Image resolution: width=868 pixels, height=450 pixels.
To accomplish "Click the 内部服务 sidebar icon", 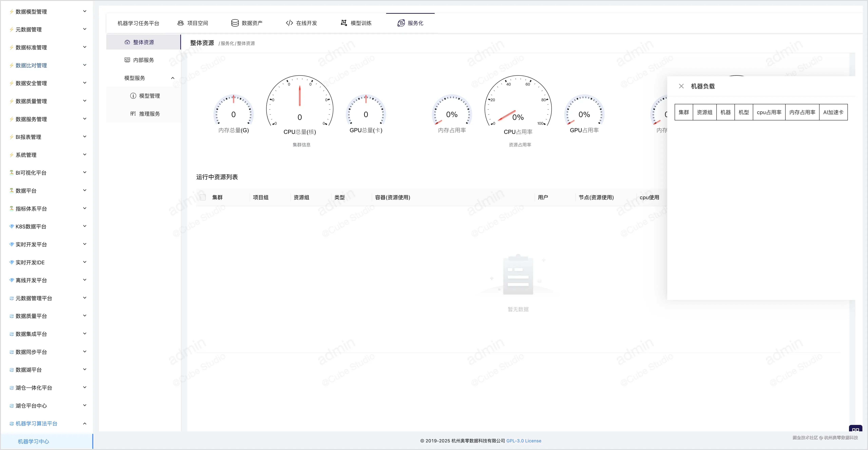I will tap(127, 60).
